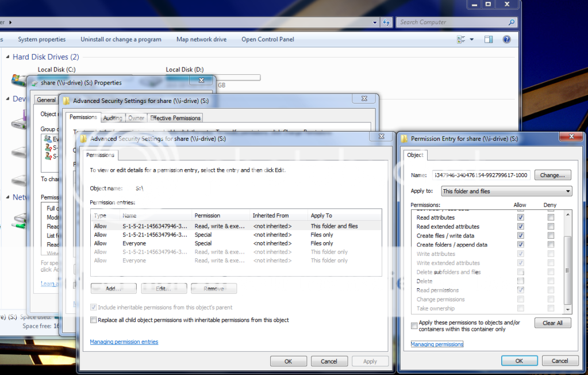Enable Replace all child object permissions checkbox
The image size is (588, 375).
(x=94, y=320)
